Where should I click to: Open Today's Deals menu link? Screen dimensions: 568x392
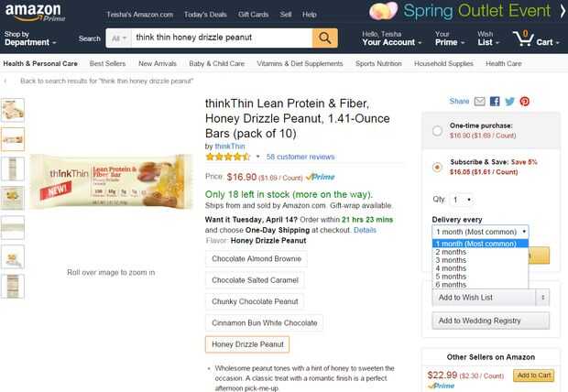click(206, 15)
